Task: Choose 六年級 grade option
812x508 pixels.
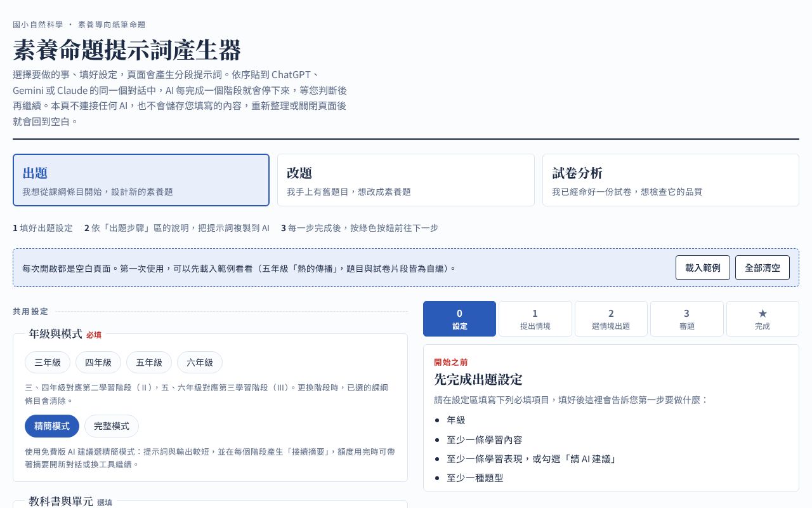Action: (x=200, y=362)
